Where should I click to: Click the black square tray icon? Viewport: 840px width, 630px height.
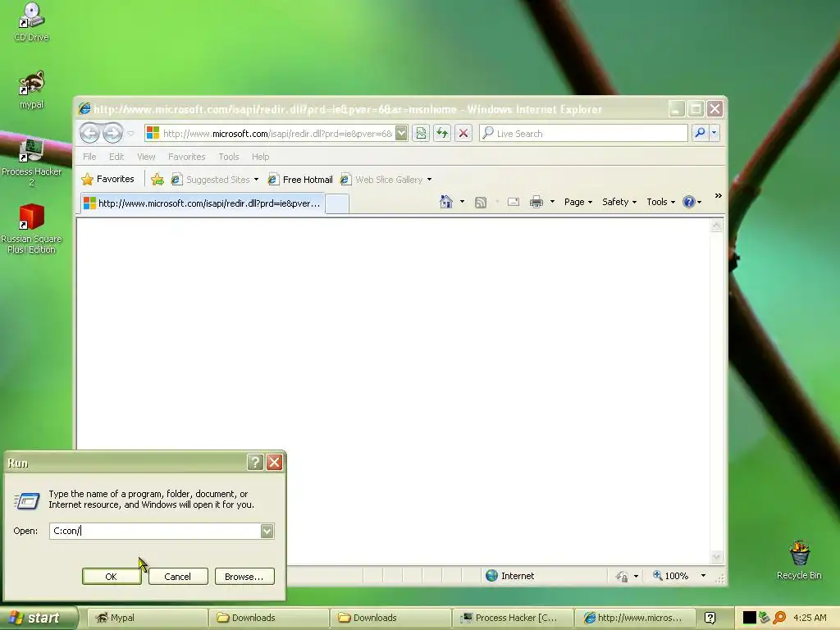coord(749,618)
